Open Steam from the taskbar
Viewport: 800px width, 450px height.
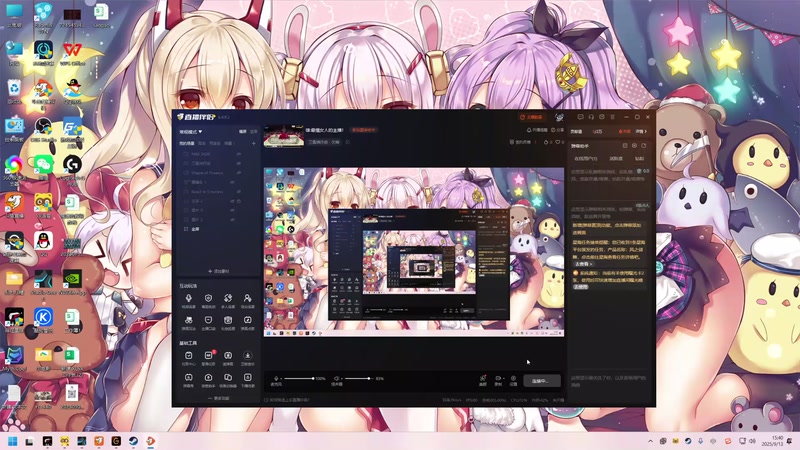(x=133, y=441)
